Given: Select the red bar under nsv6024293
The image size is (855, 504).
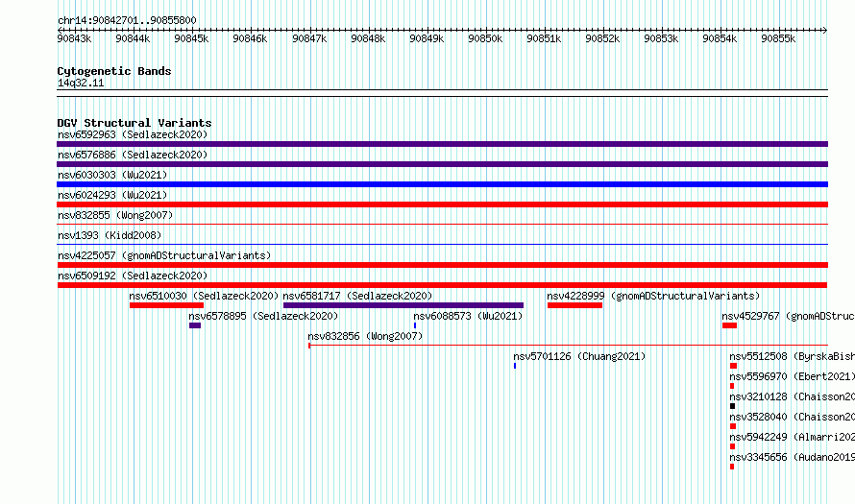Looking at the screenshot, I should (442, 204).
